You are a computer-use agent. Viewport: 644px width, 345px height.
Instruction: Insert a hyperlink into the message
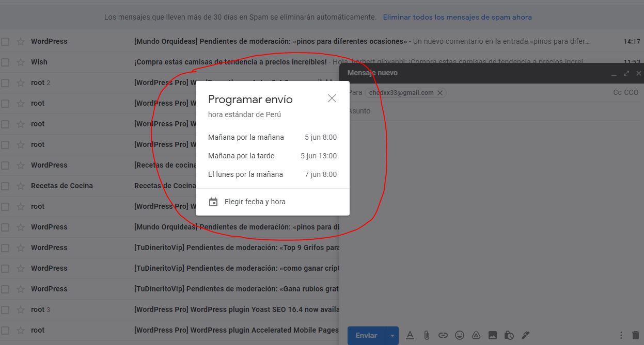[x=443, y=335]
